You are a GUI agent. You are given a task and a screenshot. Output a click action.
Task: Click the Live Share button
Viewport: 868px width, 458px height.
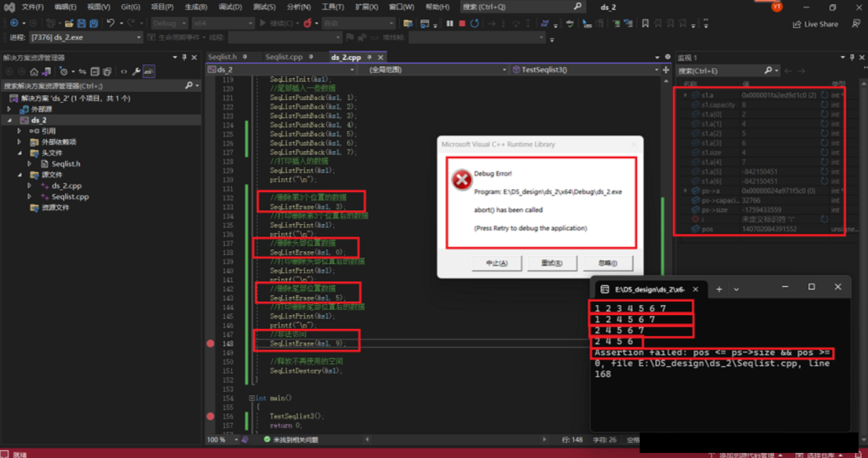point(815,24)
